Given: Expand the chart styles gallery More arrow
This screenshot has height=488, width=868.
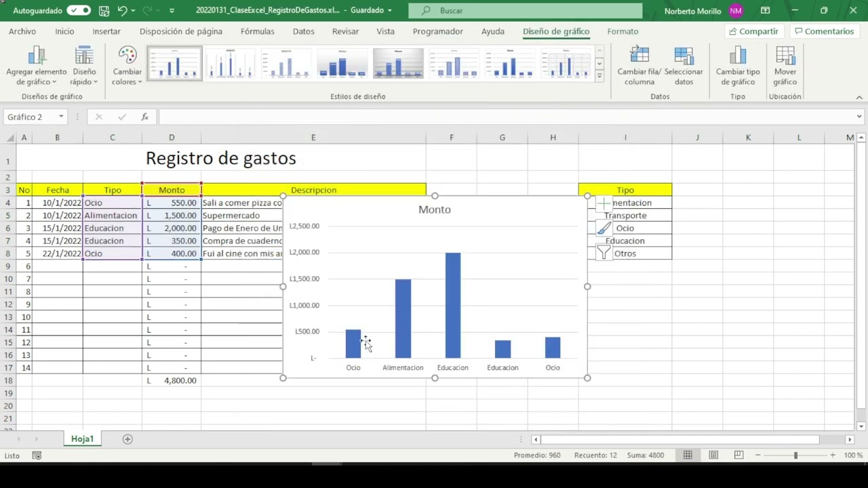Looking at the screenshot, I should click(599, 76).
